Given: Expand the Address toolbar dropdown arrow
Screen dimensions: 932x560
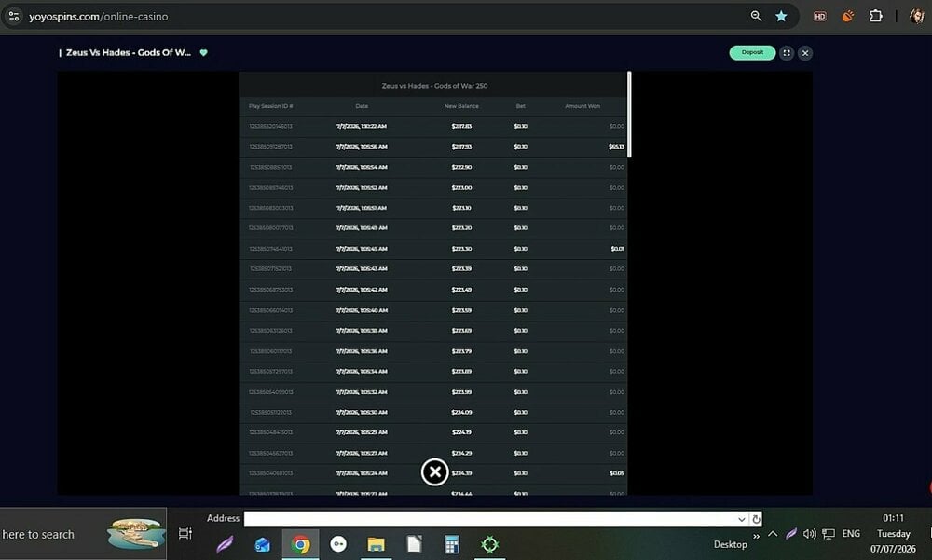Looking at the screenshot, I should [741, 519].
